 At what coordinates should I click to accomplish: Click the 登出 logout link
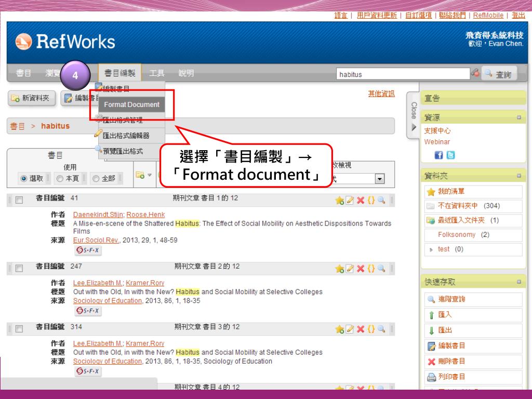(518, 15)
